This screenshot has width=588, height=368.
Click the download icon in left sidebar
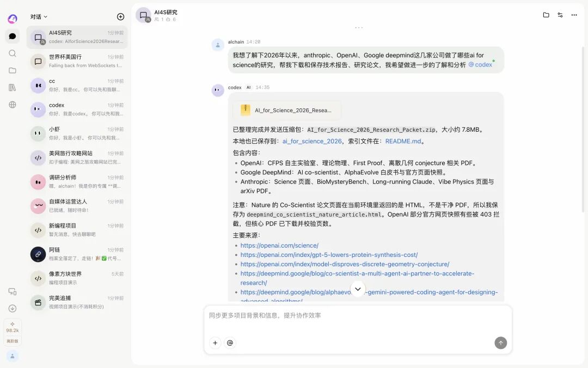(13, 308)
